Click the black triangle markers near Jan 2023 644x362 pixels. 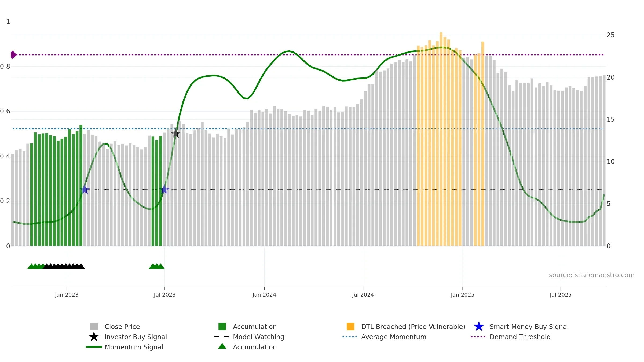point(64,266)
